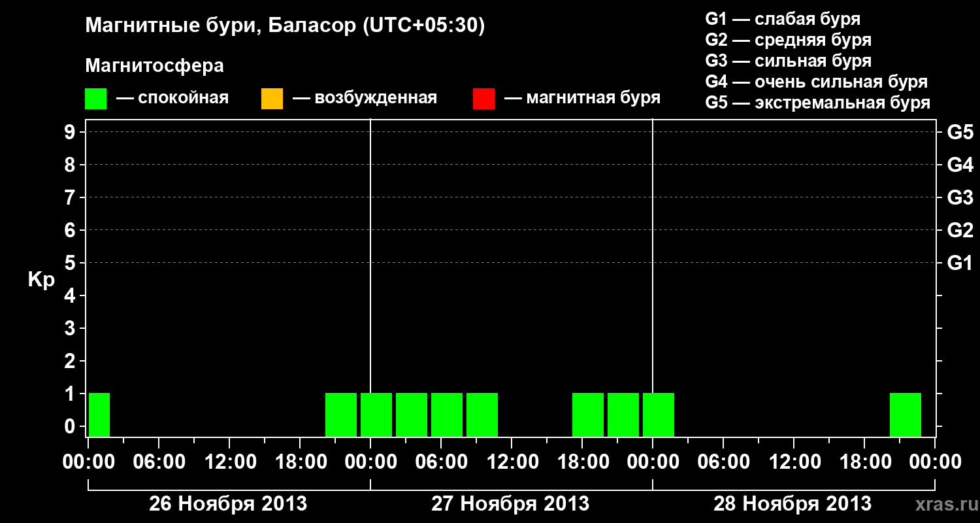Click the green bar at 10:00 on 27 Ноября
The width and height of the screenshot is (980, 523).
pos(482,414)
